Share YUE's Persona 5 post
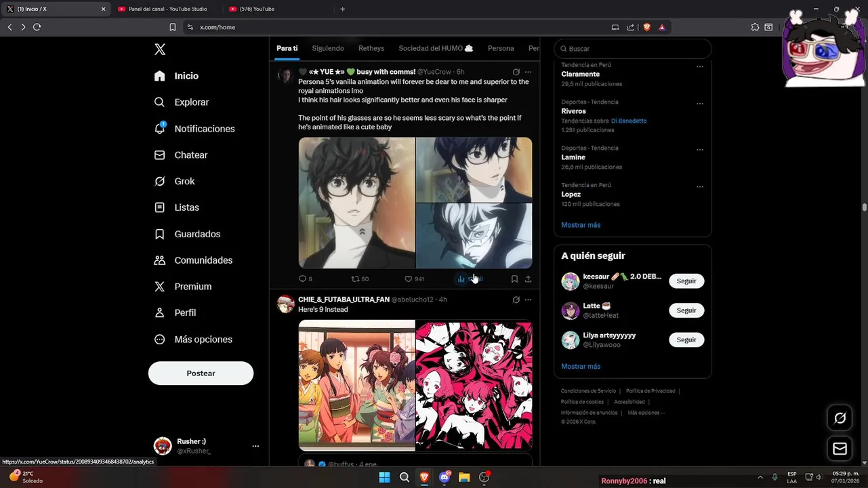The image size is (868, 488). point(528,279)
